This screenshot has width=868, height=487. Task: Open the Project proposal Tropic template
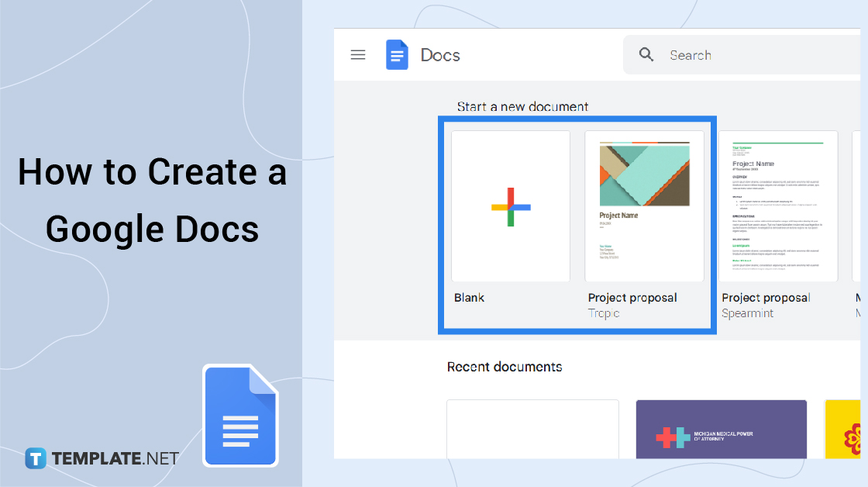[x=644, y=206]
